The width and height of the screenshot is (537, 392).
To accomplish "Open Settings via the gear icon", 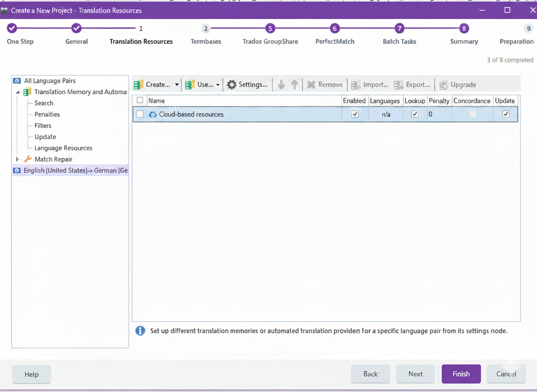I will point(232,85).
